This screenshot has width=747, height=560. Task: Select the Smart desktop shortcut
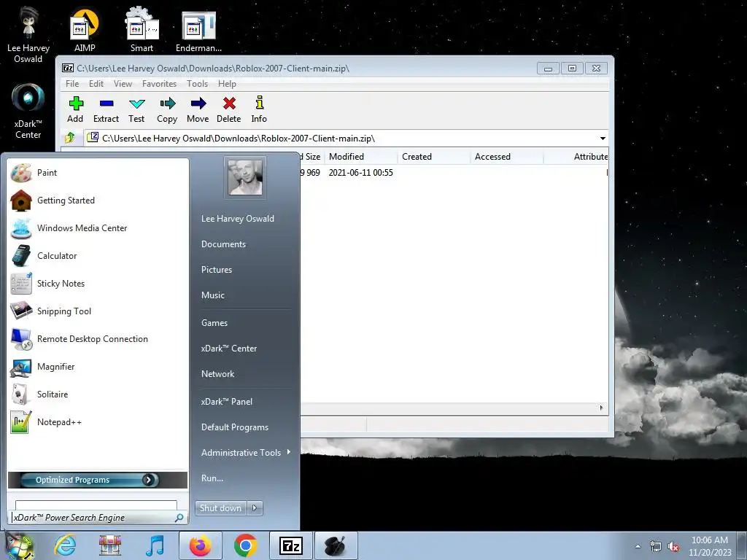click(142, 30)
